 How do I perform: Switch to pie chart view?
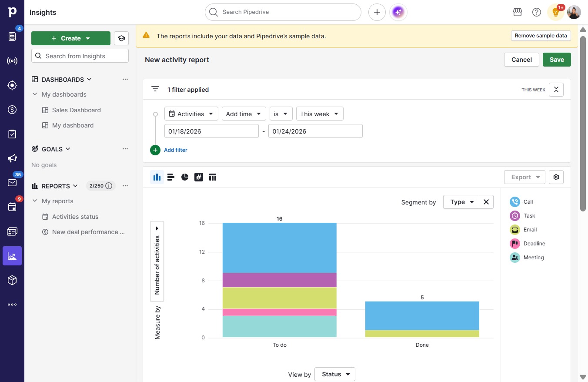point(185,177)
